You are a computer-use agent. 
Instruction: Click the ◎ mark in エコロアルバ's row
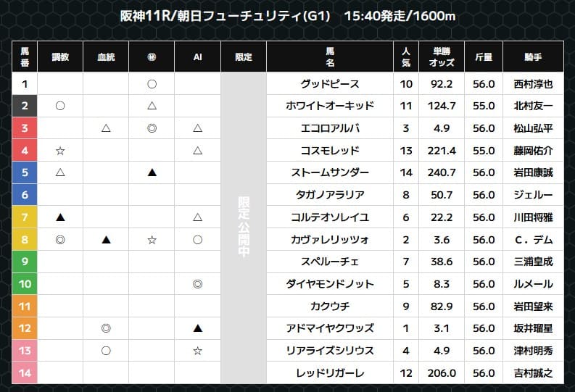click(x=152, y=128)
